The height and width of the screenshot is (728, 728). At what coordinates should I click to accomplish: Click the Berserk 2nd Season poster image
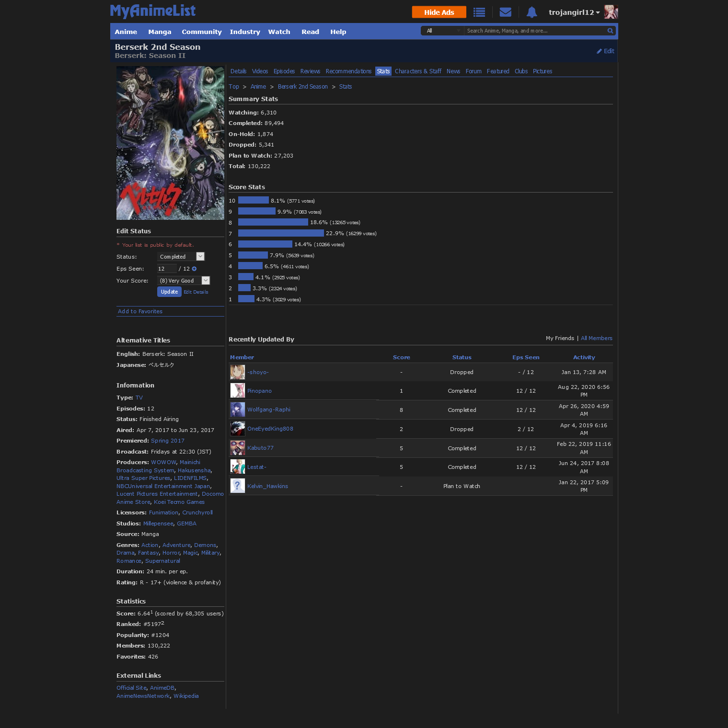click(x=170, y=143)
